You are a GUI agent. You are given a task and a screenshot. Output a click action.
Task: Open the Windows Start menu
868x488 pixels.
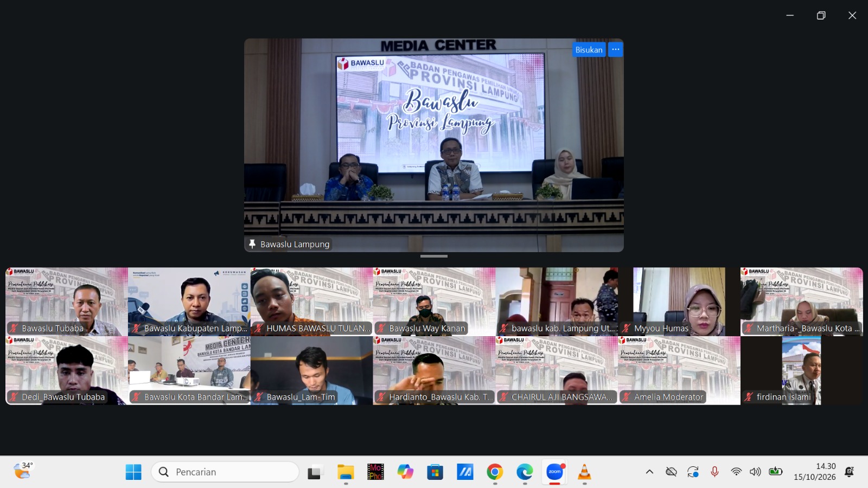[x=133, y=472]
